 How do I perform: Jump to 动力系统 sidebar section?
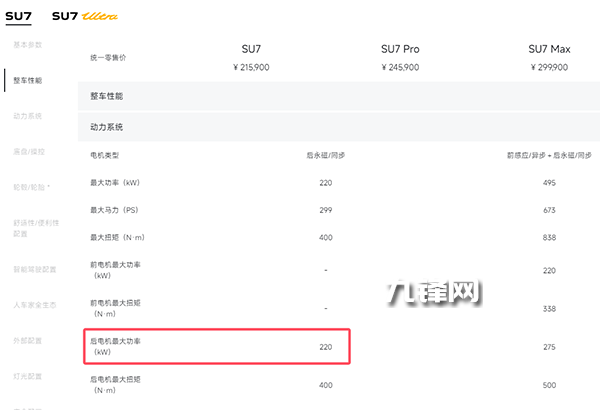click(28, 116)
